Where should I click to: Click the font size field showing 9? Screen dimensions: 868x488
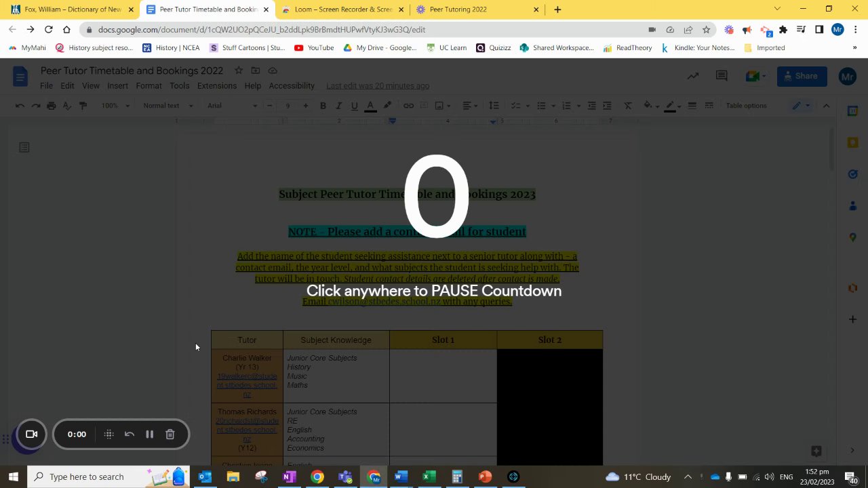[288, 106]
